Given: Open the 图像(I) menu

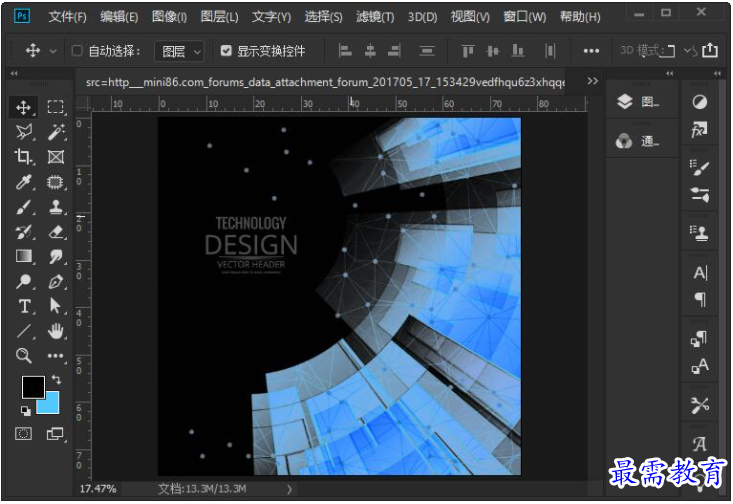Looking at the screenshot, I should tap(169, 17).
